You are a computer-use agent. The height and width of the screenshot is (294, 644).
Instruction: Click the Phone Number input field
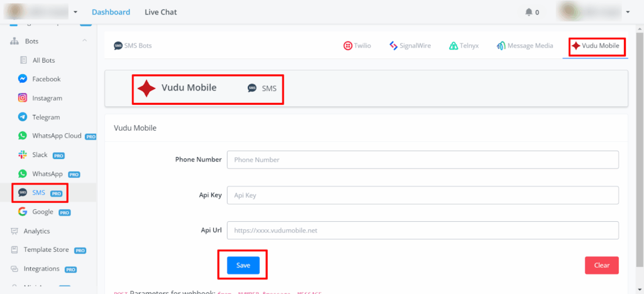(423, 160)
